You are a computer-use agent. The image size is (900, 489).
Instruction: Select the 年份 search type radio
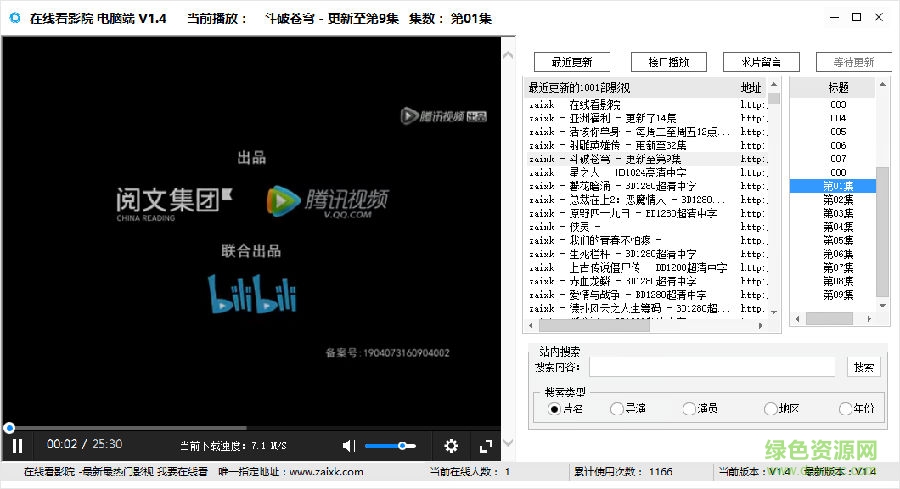(846, 408)
